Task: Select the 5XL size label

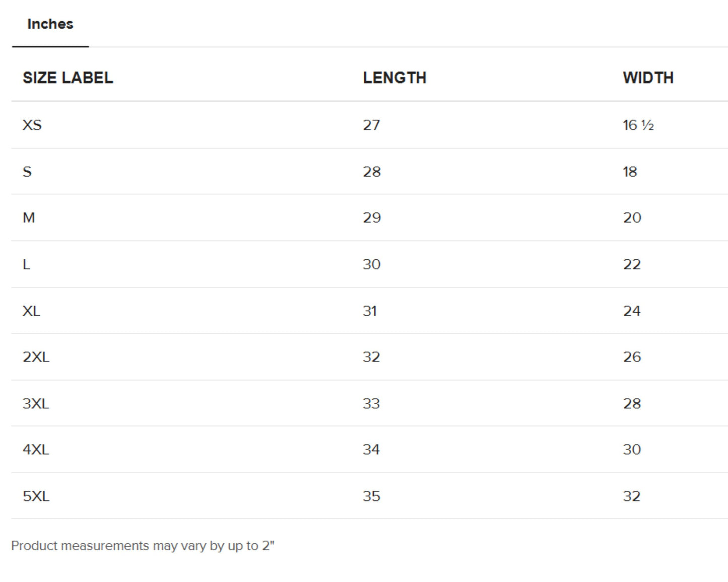Action: point(36,496)
